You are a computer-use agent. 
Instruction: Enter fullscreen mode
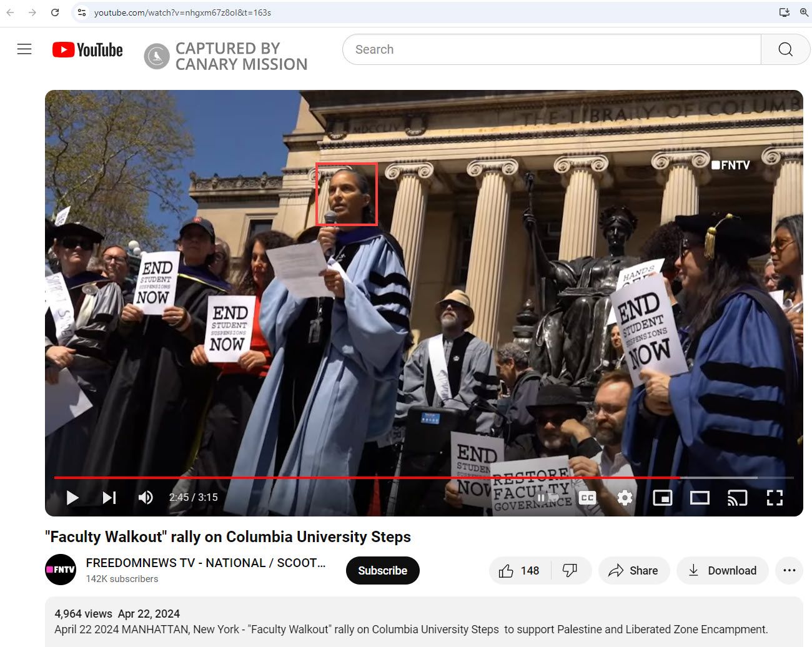pos(775,498)
